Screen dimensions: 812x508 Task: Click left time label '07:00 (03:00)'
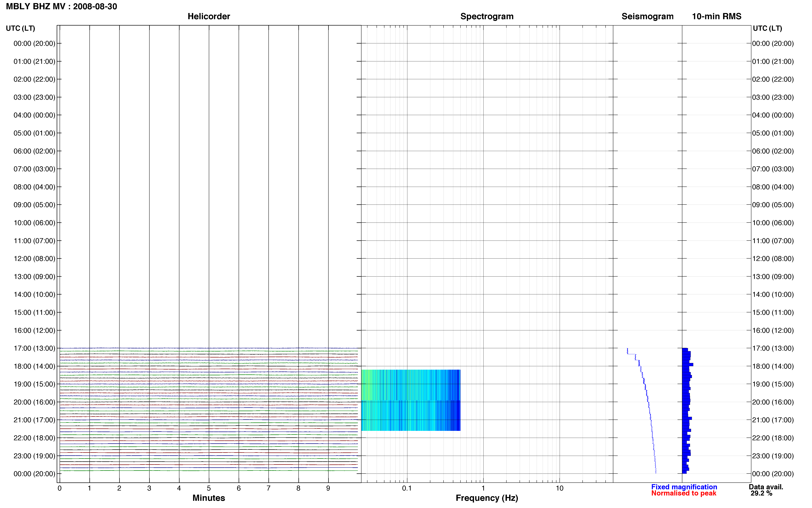click(x=34, y=169)
